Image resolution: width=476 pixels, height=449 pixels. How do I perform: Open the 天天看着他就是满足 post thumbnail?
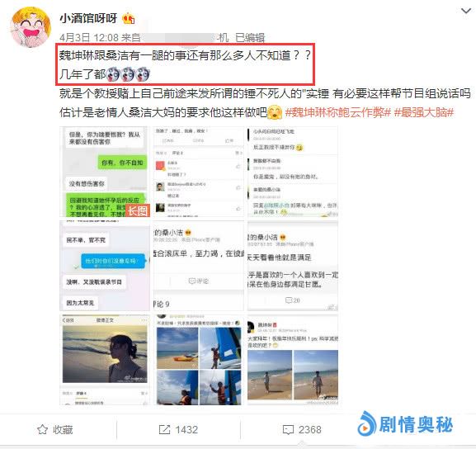pyautogui.click(x=293, y=266)
